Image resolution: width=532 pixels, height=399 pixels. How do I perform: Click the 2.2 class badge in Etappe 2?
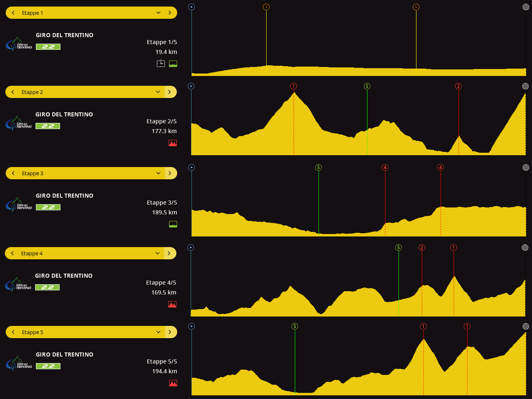pyautogui.click(x=48, y=126)
